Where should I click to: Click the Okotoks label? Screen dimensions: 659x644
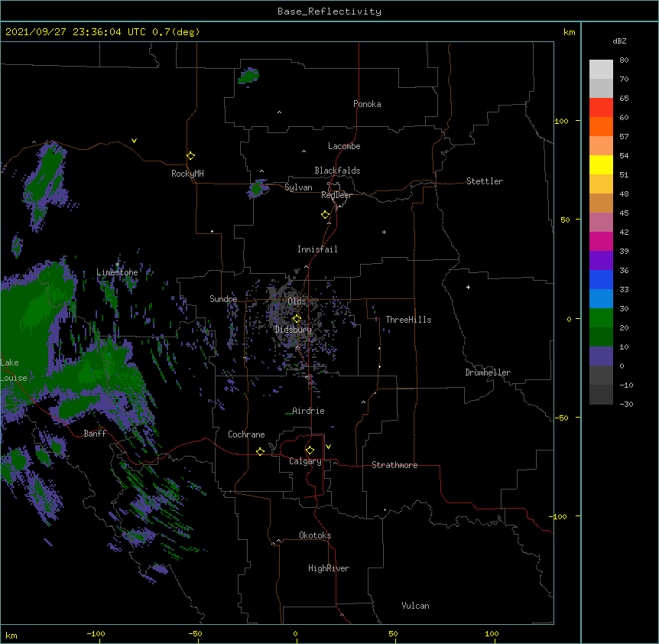(315, 535)
